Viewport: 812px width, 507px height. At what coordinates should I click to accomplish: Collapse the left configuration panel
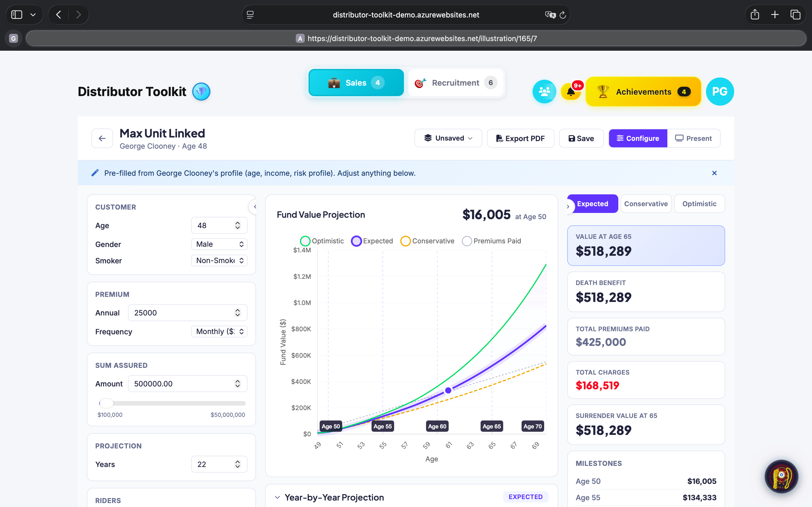(255, 207)
